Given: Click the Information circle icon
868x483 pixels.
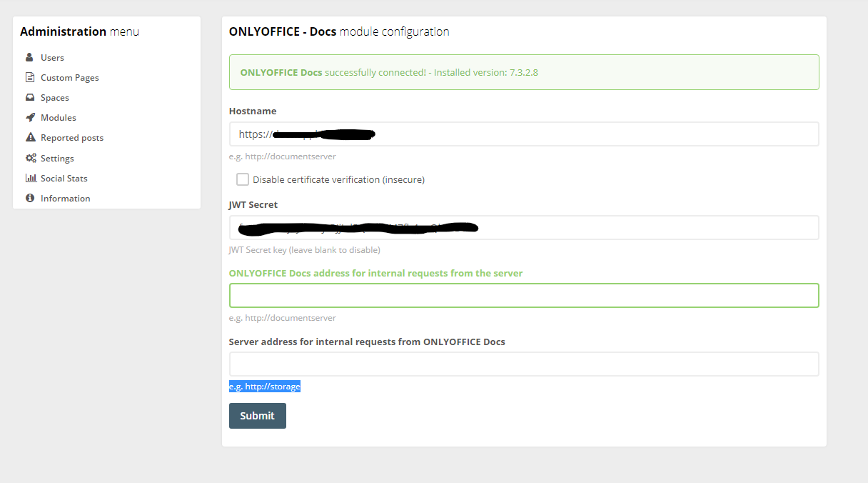Looking at the screenshot, I should (30, 198).
